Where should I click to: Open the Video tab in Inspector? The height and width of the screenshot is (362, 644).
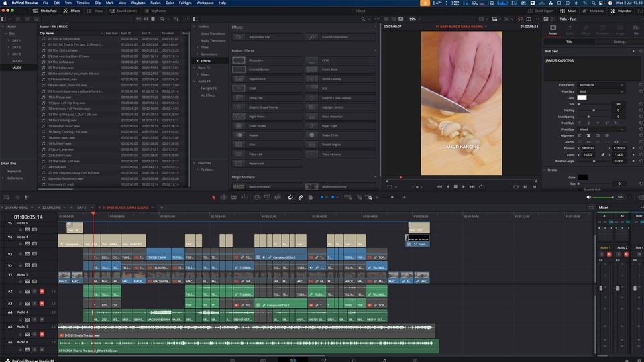(x=553, y=30)
